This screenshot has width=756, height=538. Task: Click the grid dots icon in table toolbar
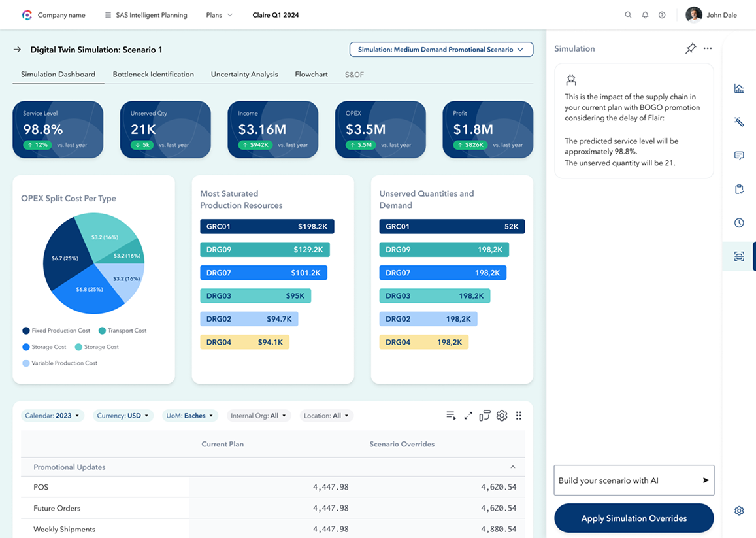point(519,416)
